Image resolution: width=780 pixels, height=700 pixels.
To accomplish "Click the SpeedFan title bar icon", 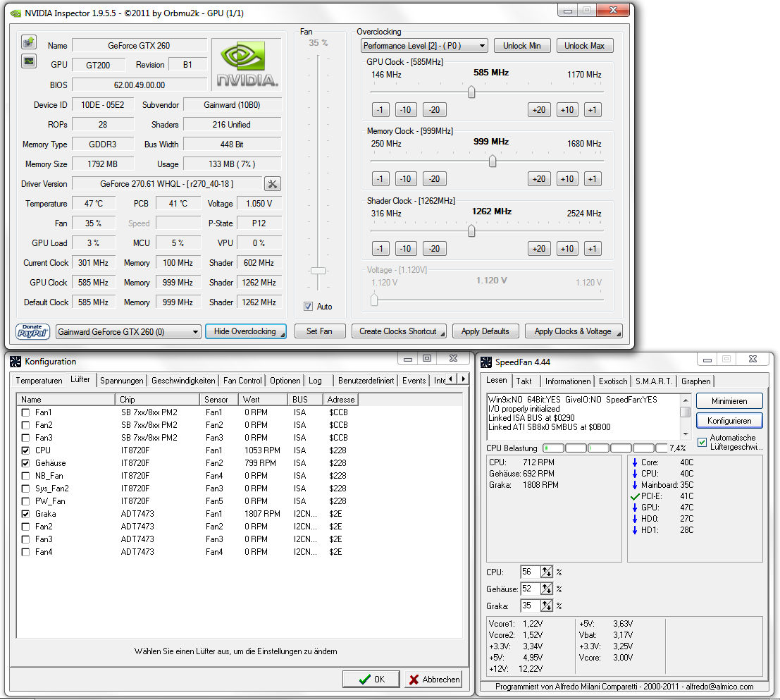I will [486, 362].
